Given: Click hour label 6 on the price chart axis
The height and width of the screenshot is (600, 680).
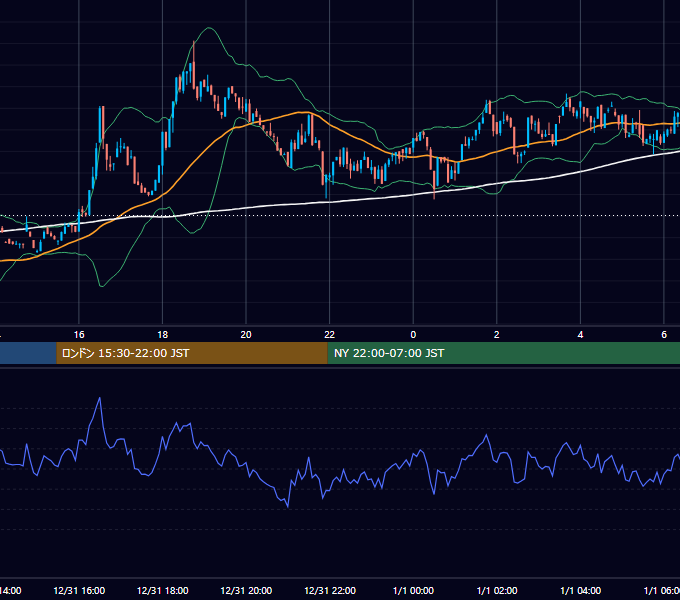Looking at the screenshot, I should coord(664,334).
